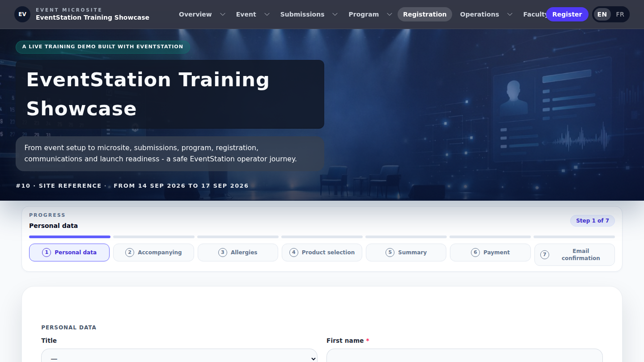This screenshot has height=362, width=644.
Task: Go to the Accompanying step tab
Action: click(153, 253)
